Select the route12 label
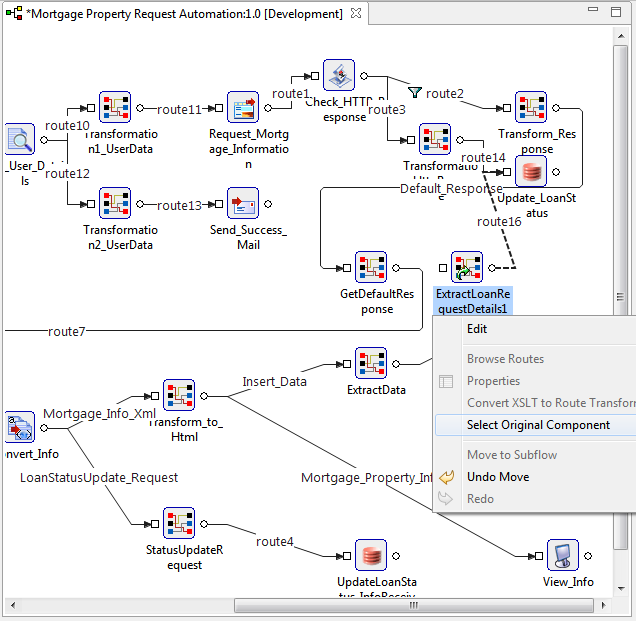636x621 pixels. 67,174
